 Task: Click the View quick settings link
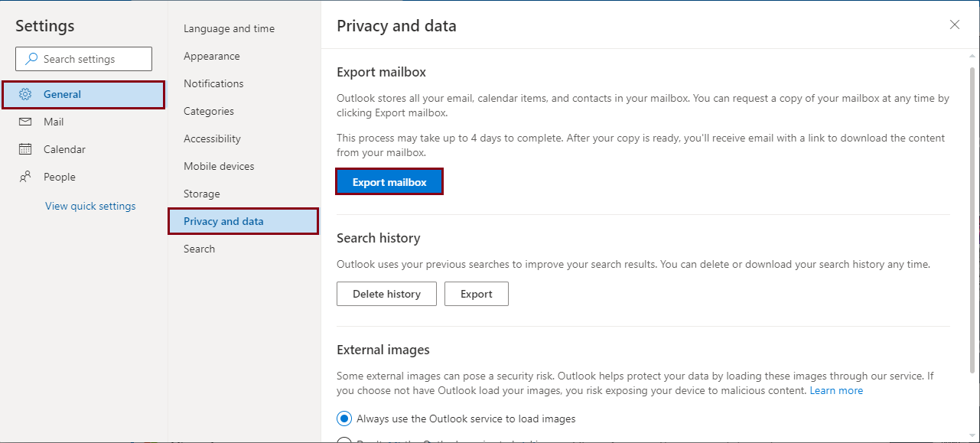(90, 206)
